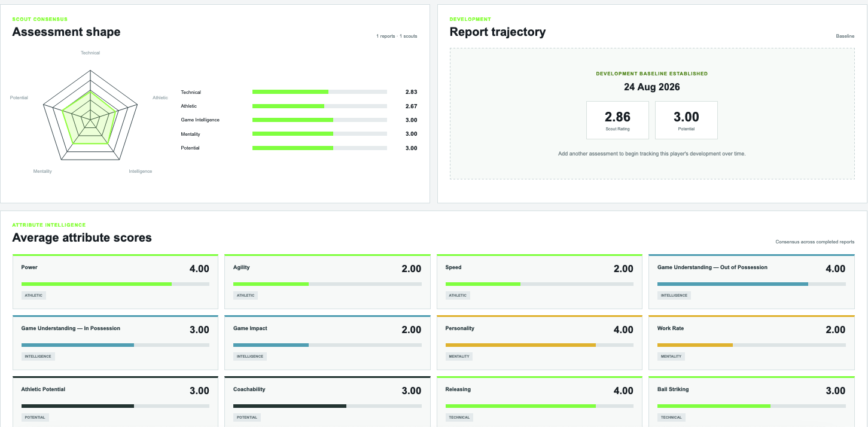The image size is (868, 427).
Task: Open the Power attribute card
Action: click(115, 281)
